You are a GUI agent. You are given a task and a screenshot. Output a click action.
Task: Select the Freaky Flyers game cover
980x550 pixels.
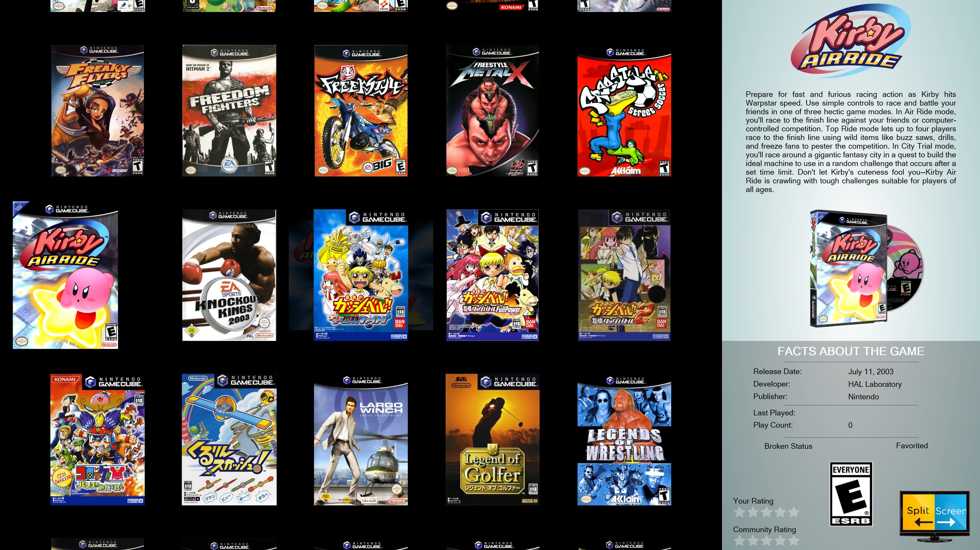pos(98,111)
